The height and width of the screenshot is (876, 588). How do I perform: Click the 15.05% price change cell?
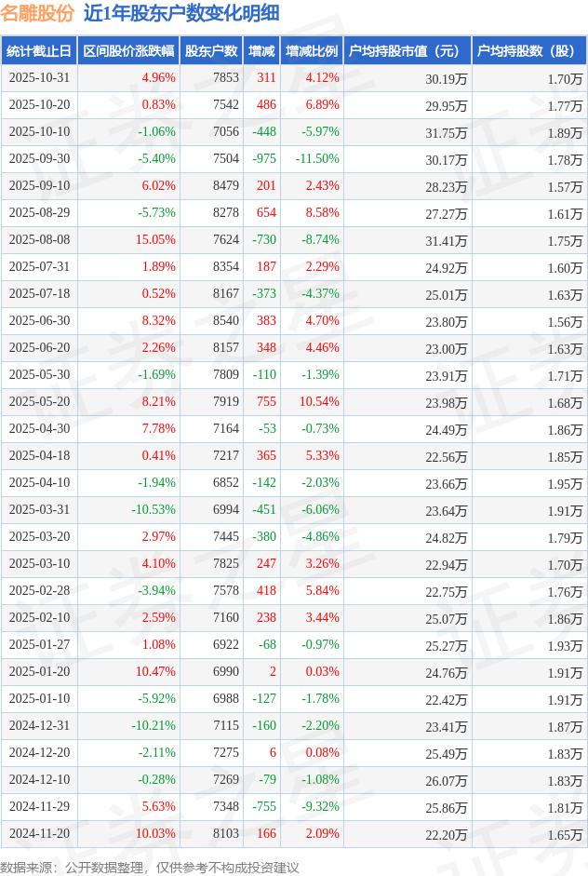tap(155, 240)
